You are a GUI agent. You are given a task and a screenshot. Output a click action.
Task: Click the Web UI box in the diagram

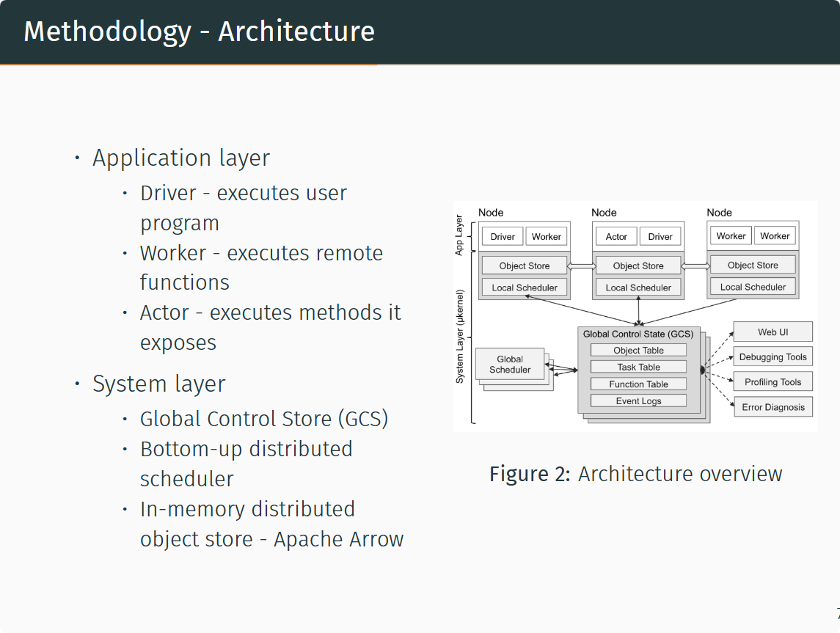(773, 332)
